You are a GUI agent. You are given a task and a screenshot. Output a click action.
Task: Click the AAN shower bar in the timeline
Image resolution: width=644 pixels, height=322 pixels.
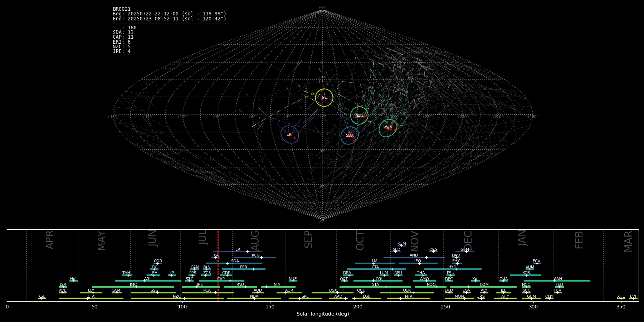[x=557, y=281]
